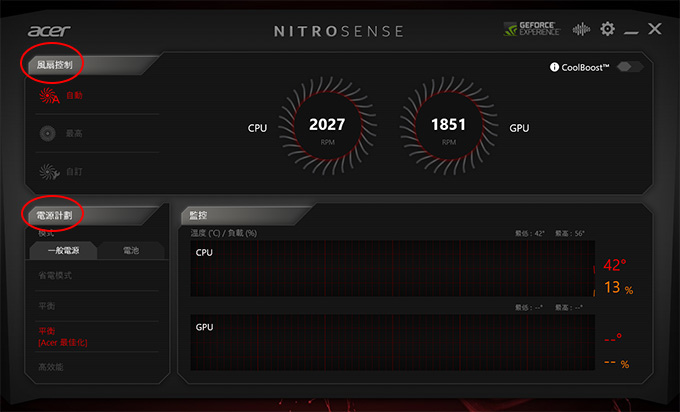680x412 pixels.
Task: Click the GPU temperature graph
Action: [x=392, y=343]
